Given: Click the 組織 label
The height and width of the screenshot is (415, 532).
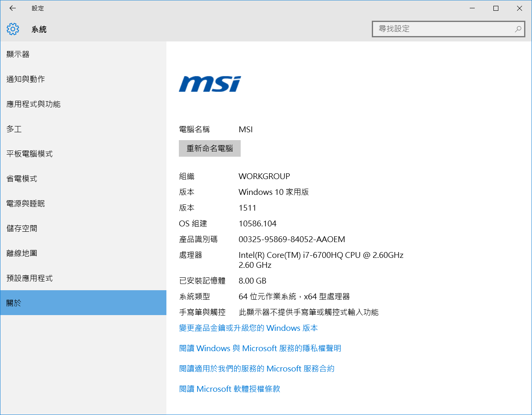Looking at the screenshot, I should coord(187,176).
